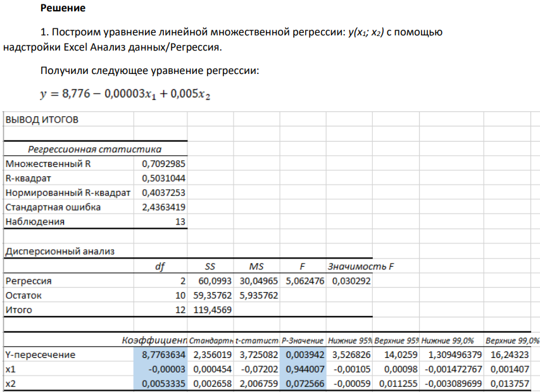Select value 2,4363419
540x392 pixels.
pyautogui.click(x=163, y=207)
